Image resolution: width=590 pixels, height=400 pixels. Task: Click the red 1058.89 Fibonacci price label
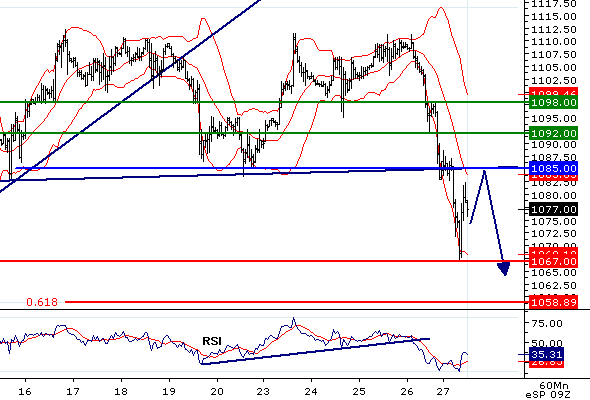553,302
